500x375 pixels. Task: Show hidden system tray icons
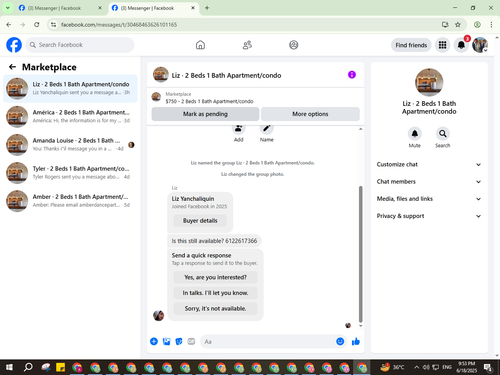[416, 367]
